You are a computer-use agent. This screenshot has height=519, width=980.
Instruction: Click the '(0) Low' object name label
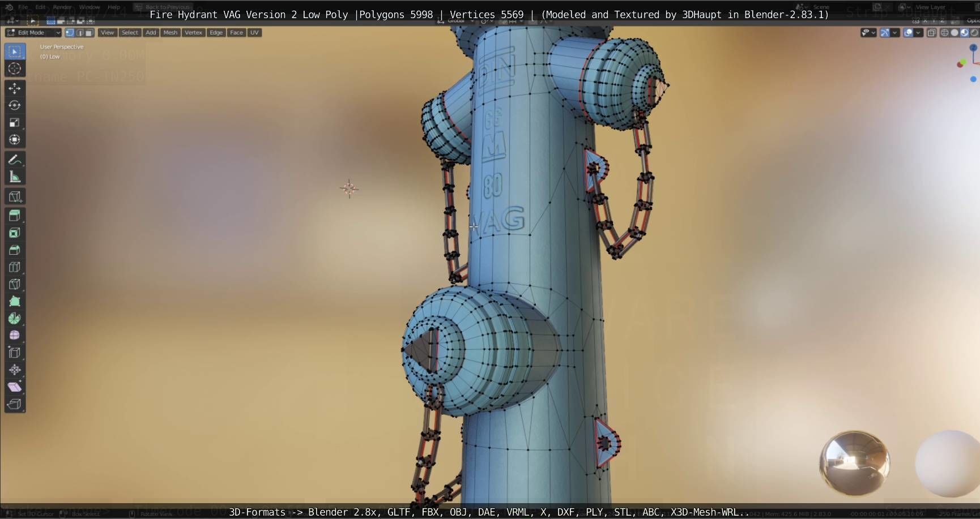pyautogui.click(x=50, y=57)
